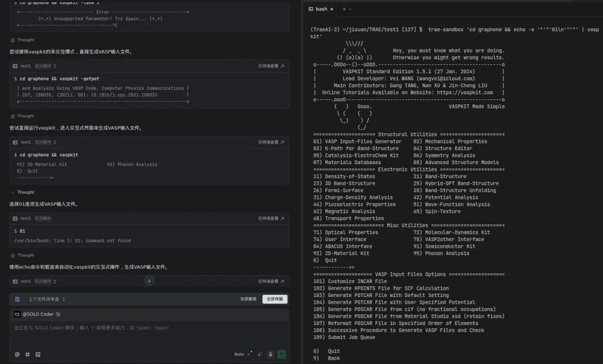Open tools icon next to SOLO Coder

[x=58, y=314]
